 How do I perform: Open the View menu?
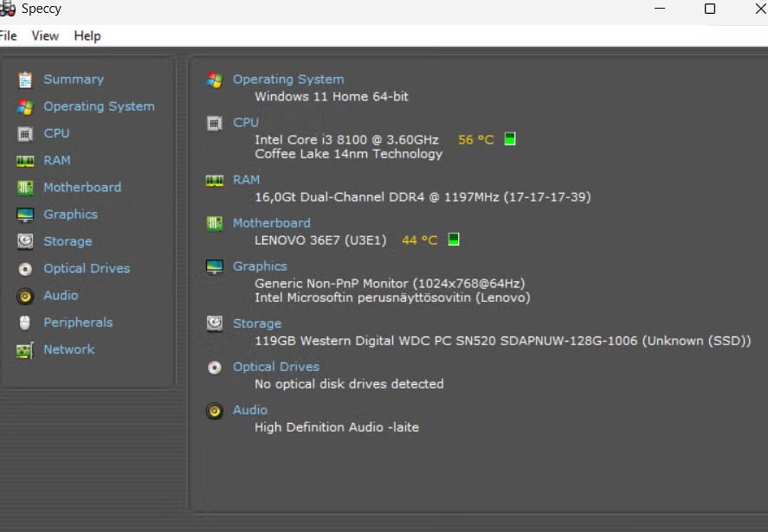pyautogui.click(x=45, y=35)
